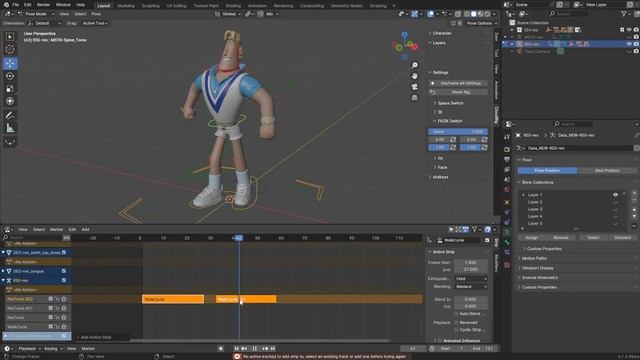Switch to the Modeling workspace tab
This screenshot has width=640, height=360.
coord(126,6)
